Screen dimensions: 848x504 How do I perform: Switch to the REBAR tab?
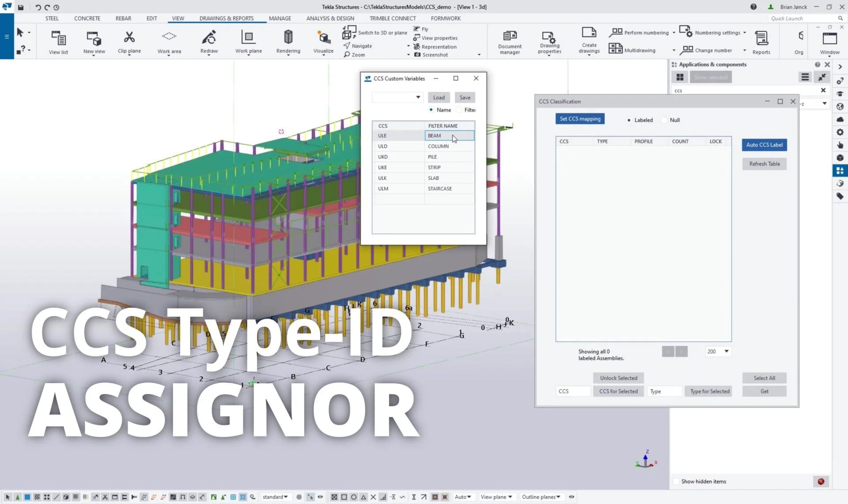123,19
